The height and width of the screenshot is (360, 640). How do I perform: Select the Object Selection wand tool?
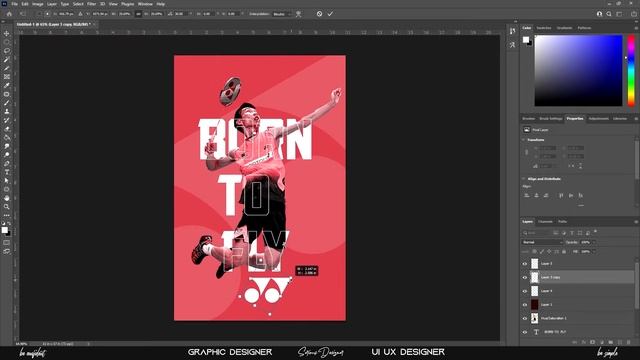[7, 60]
